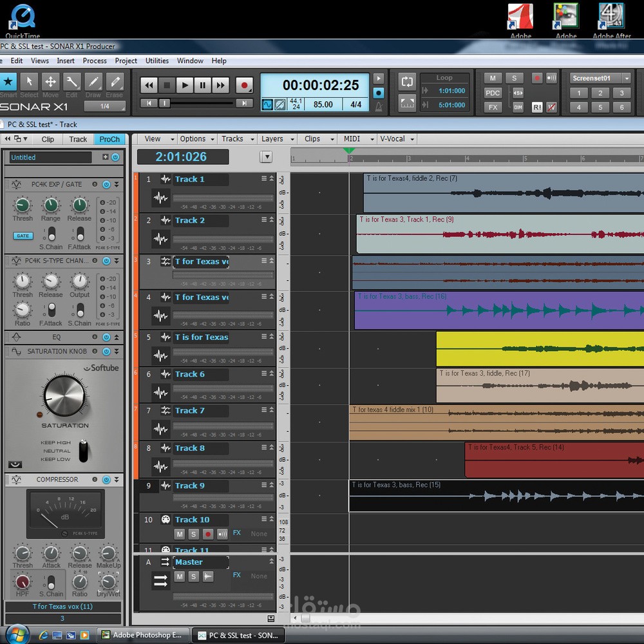Solo the Master bus

[193, 576]
